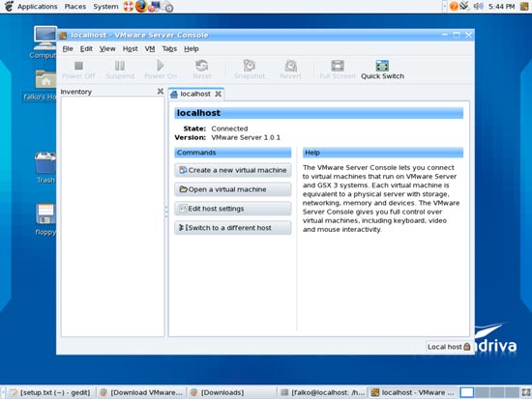Open the Tabs menu

(x=169, y=49)
